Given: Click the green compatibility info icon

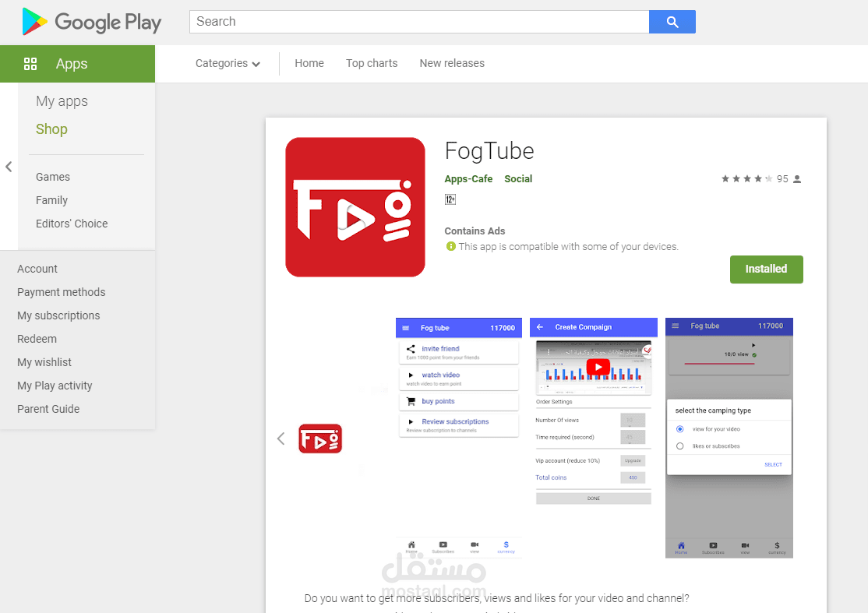Looking at the screenshot, I should [450, 246].
